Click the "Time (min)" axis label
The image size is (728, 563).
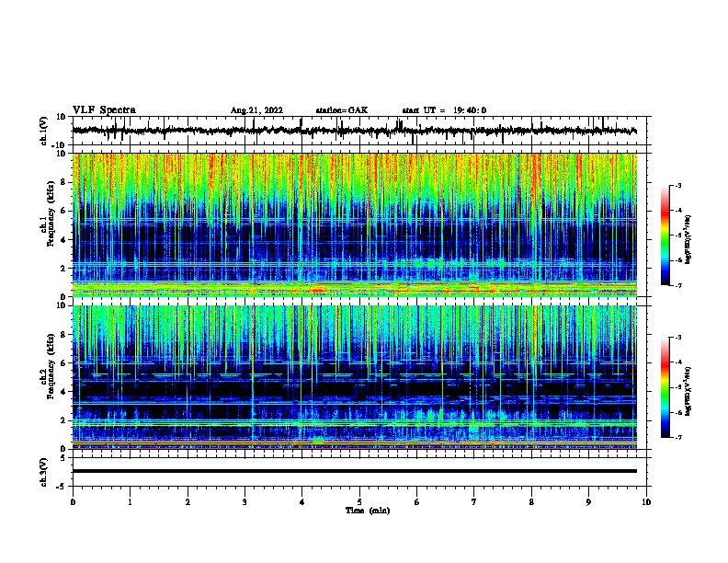[x=368, y=511]
